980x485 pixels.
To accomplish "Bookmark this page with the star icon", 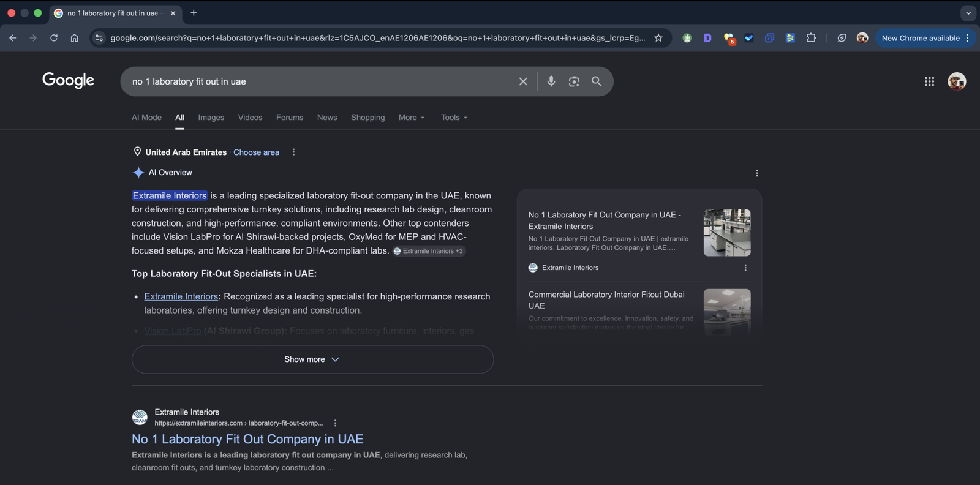I will tap(658, 38).
